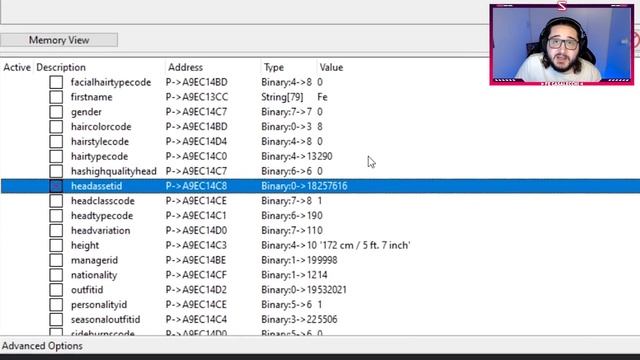Select the height description
This screenshot has height=360, width=640.
[85, 246]
